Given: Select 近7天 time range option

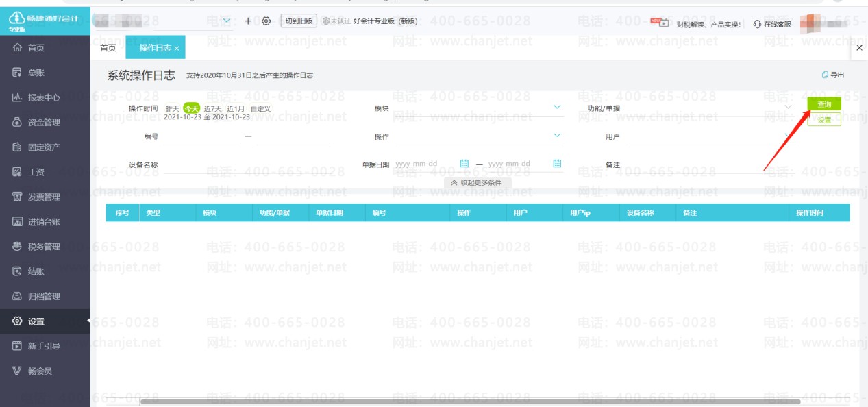Looking at the screenshot, I should coord(212,108).
